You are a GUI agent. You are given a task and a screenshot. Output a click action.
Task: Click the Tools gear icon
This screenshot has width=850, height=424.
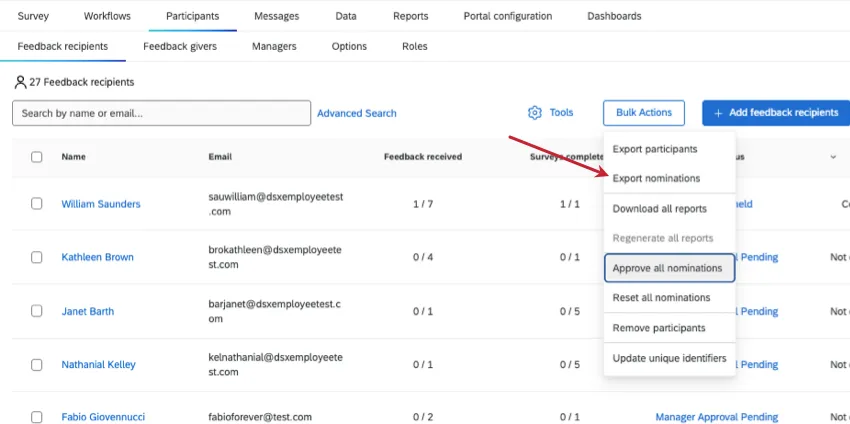pyautogui.click(x=535, y=113)
